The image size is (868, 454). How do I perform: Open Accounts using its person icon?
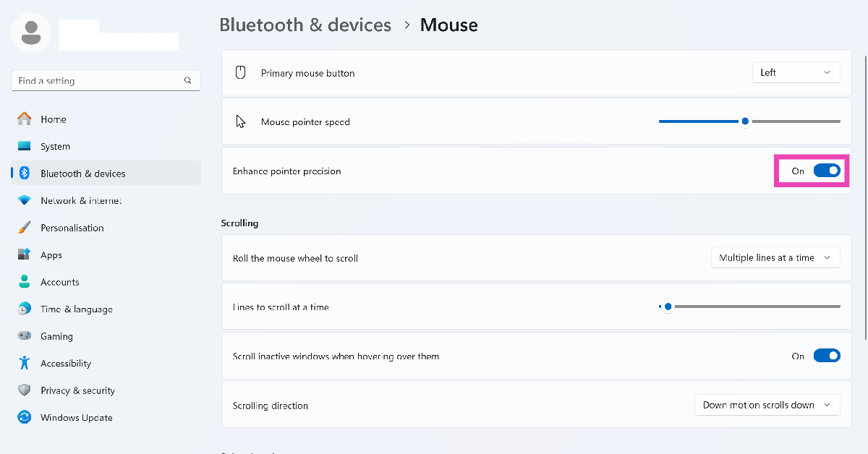pos(25,282)
